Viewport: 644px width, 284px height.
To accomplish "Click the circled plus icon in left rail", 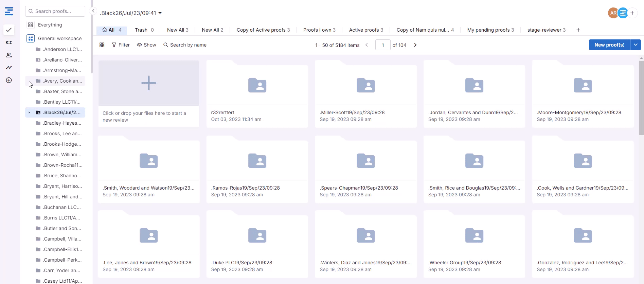I will coord(9,80).
